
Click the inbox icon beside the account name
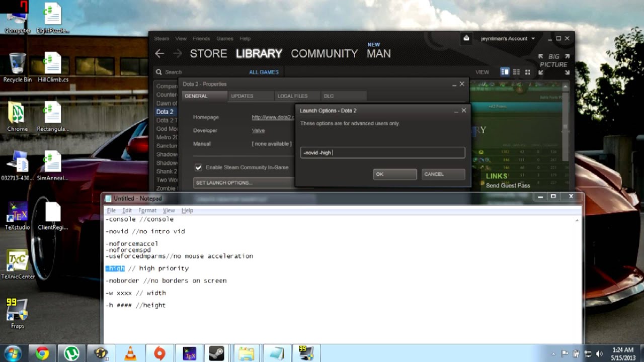(466, 38)
